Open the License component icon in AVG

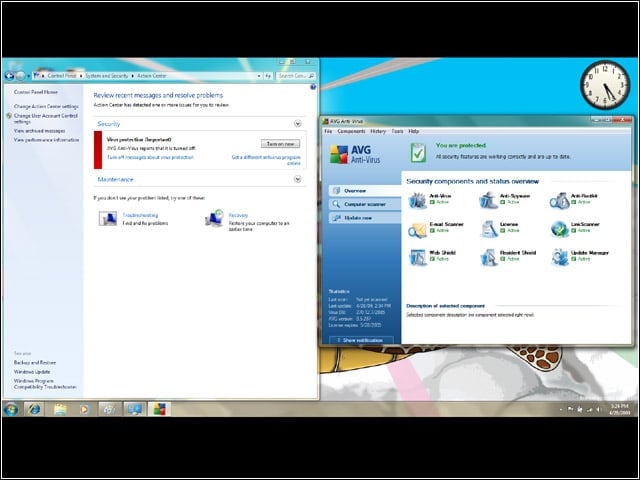pyautogui.click(x=488, y=229)
